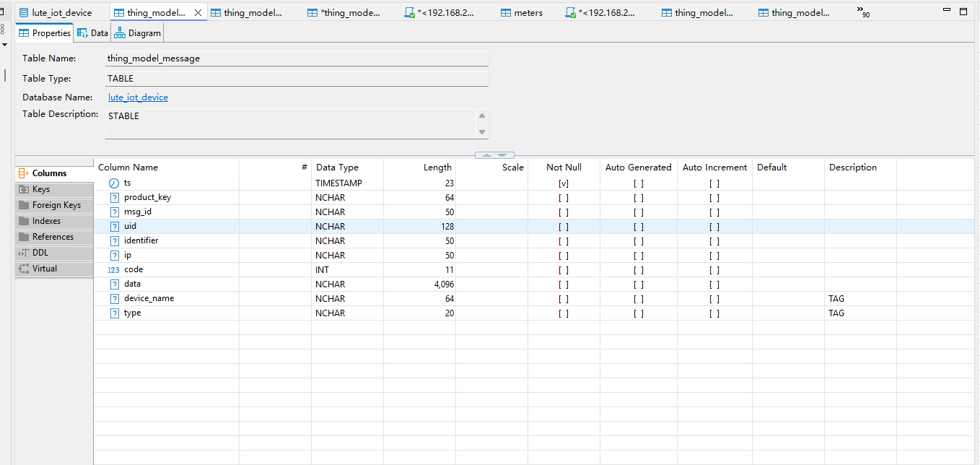The width and height of the screenshot is (980, 465).
Task: Open the Keys section in sidebar
Action: pos(41,189)
